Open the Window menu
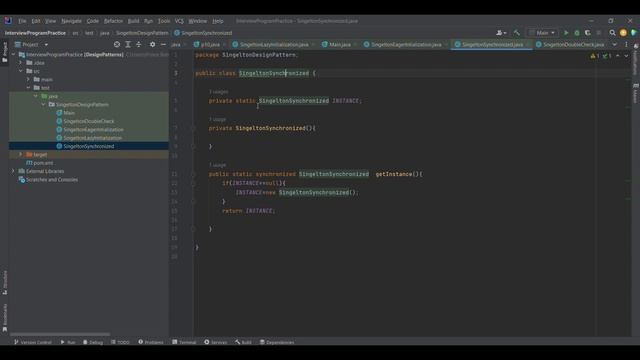The height and width of the screenshot is (360, 640). (x=198, y=21)
